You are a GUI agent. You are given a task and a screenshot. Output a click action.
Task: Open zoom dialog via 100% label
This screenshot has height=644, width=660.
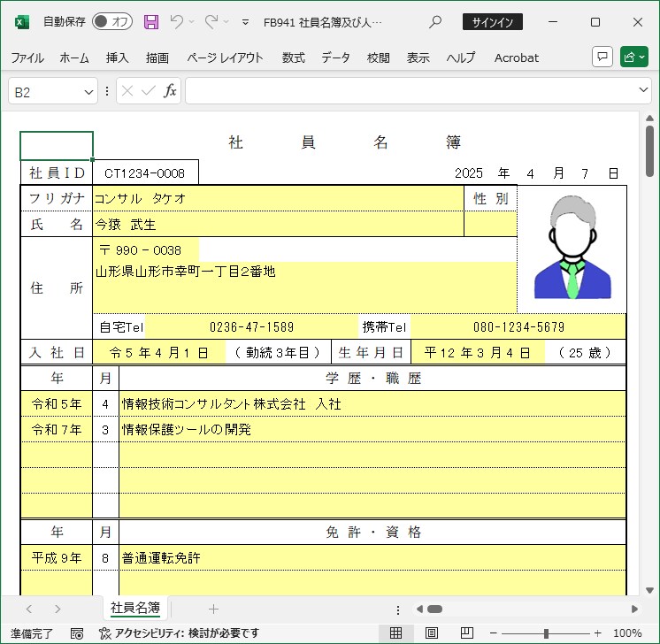(627, 633)
